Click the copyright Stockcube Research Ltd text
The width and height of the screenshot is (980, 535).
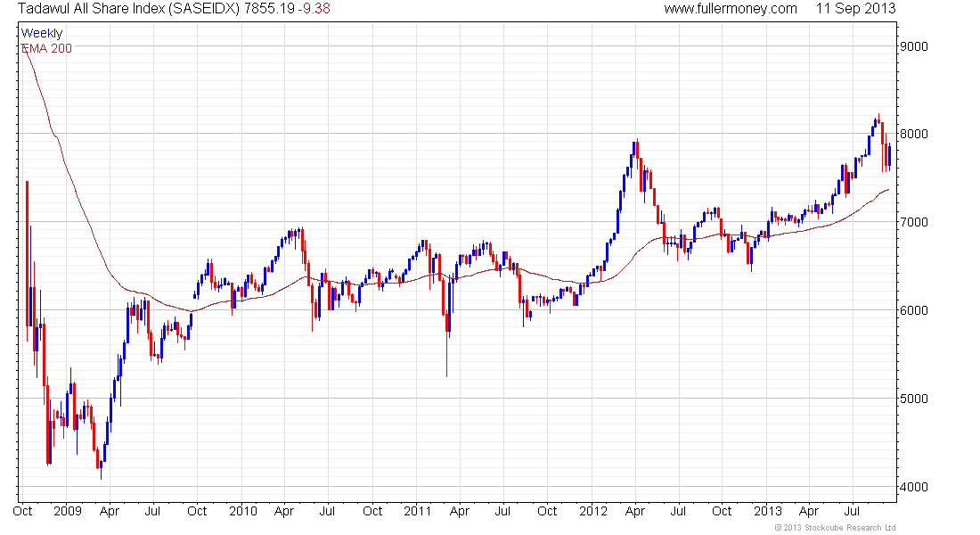(x=835, y=528)
